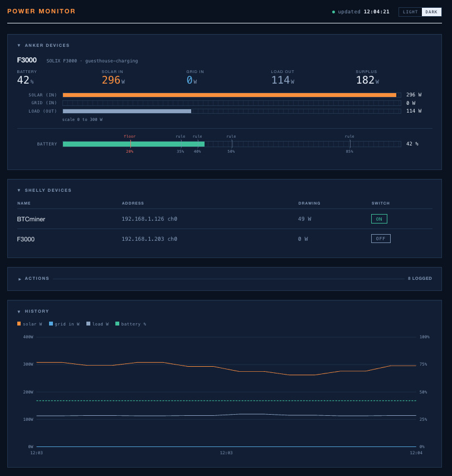Image resolution: width=452 pixels, height=476 pixels.
Task: Collapse the History section
Action: pyautogui.click(x=19, y=312)
